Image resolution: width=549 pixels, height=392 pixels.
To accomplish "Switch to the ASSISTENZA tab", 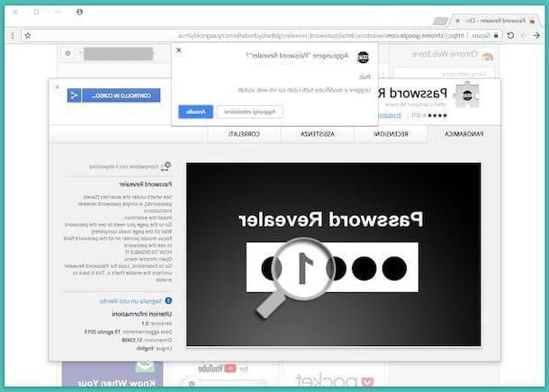I will pos(317,134).
